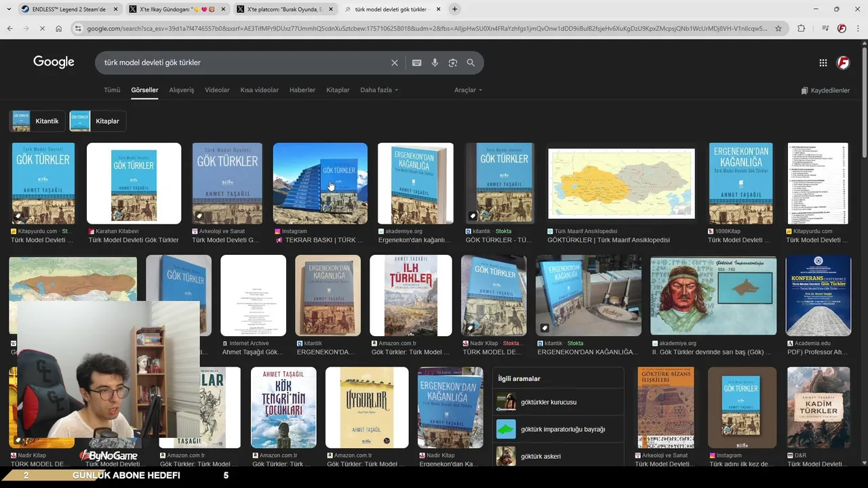
Task: Open the Haberler tab
Action: [x=302, y=90]
